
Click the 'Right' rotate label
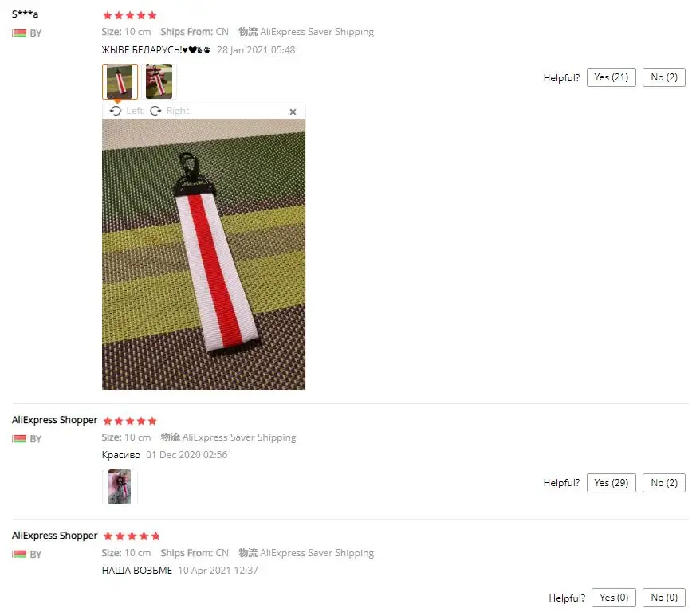coord(178,111)
